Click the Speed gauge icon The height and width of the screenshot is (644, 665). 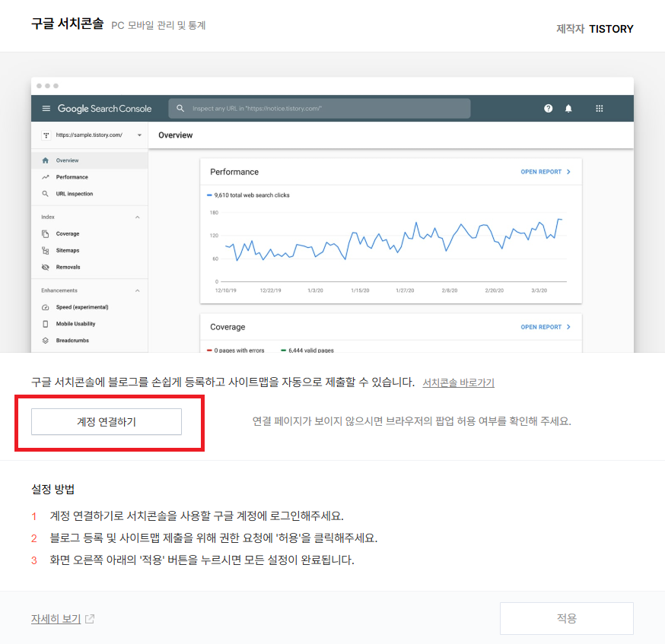[x=46, y=307]
